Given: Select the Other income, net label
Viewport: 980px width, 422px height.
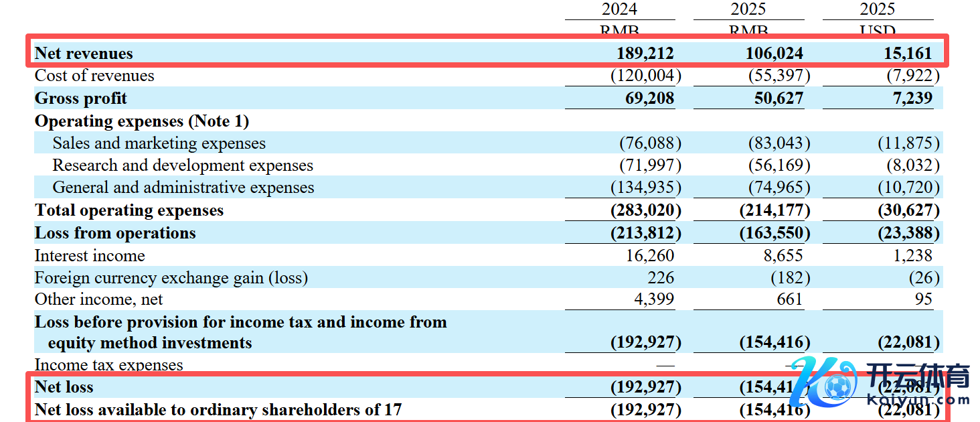Looking at the screenshot, I should pos(98,299).
